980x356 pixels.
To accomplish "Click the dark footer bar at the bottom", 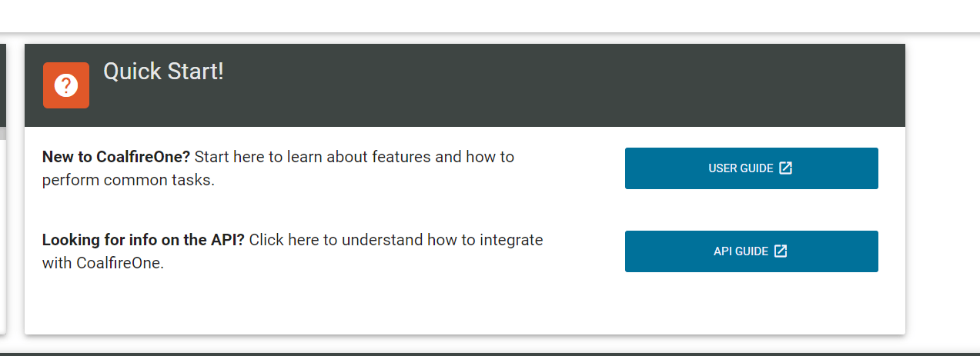I will click(x=490, y=354).
